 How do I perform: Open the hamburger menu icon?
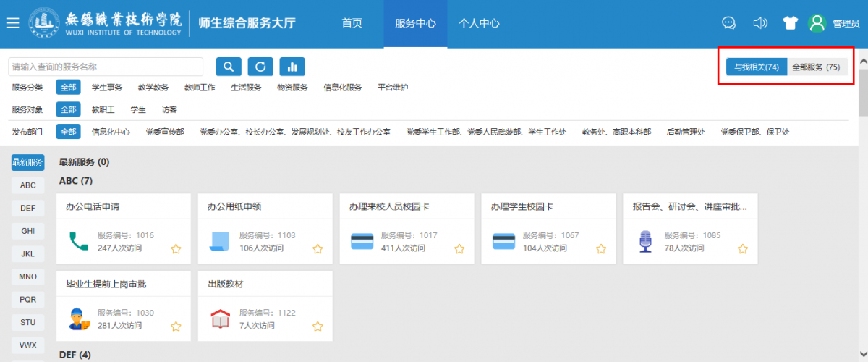coord(12,23)
